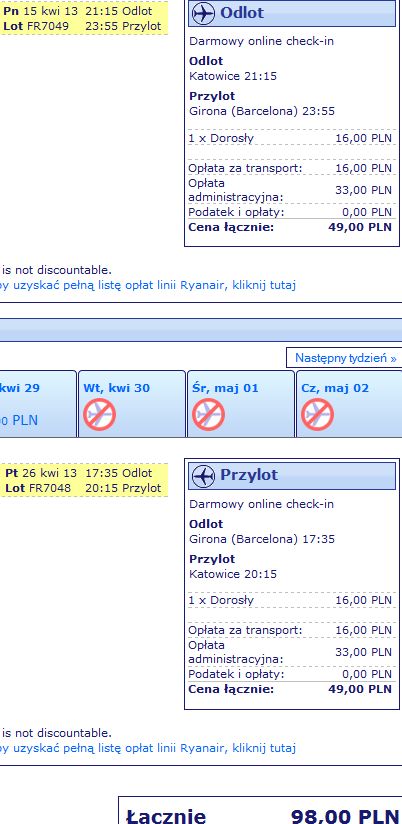Open Ryanair fees link under the return flight
402x824 pixels.
148,747
